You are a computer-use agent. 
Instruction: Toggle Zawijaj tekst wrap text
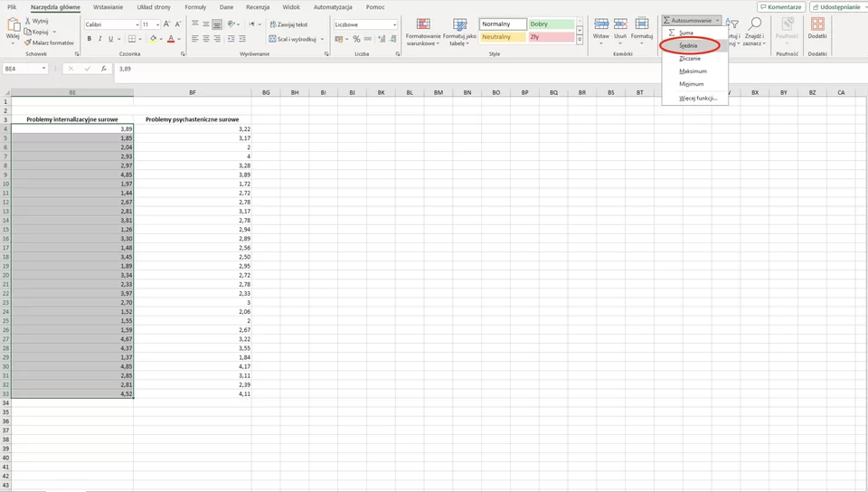(x=288, y=24)
